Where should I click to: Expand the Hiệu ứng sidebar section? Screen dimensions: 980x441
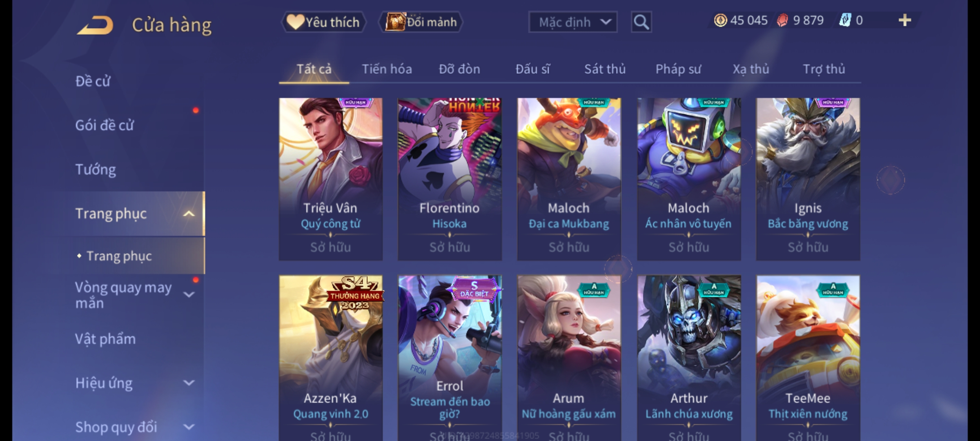coord(189,383)
